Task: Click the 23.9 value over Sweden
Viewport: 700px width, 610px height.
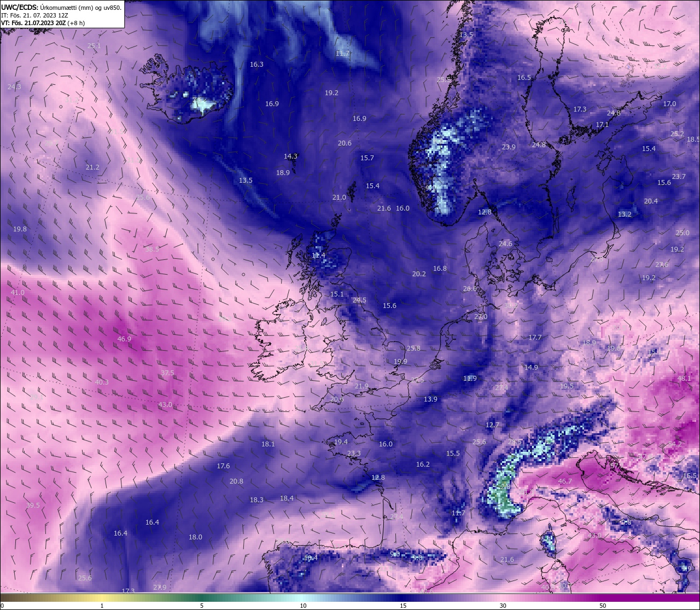Action: [509, 147]
